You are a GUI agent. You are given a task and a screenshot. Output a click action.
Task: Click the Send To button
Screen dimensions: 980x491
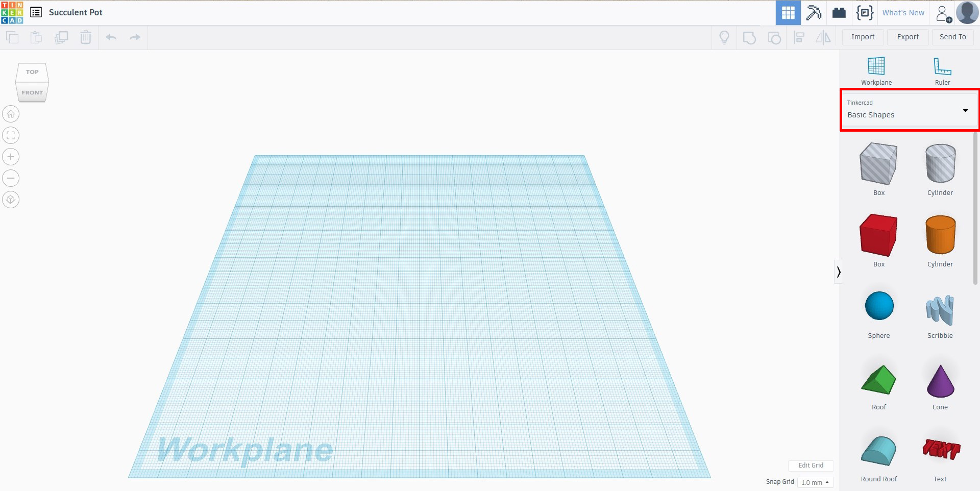(952, 37)
